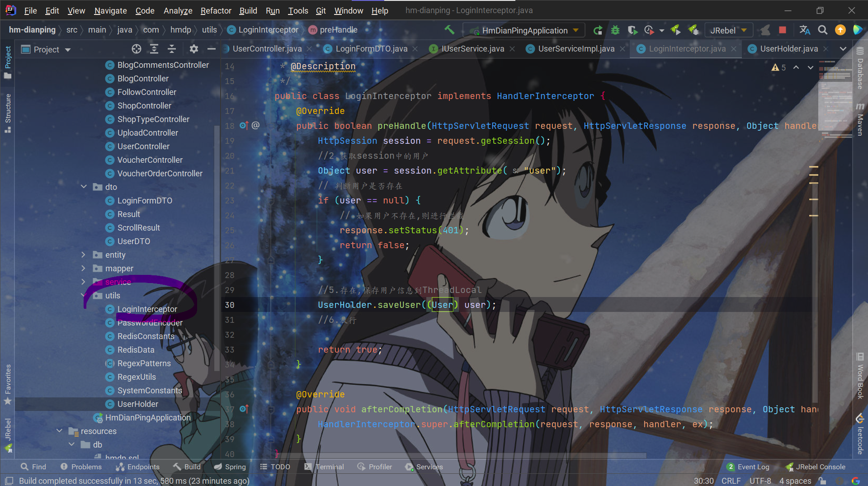Click the warnings indicator showing 5
The width and height of the screenshot is (868, 486).
778,67
